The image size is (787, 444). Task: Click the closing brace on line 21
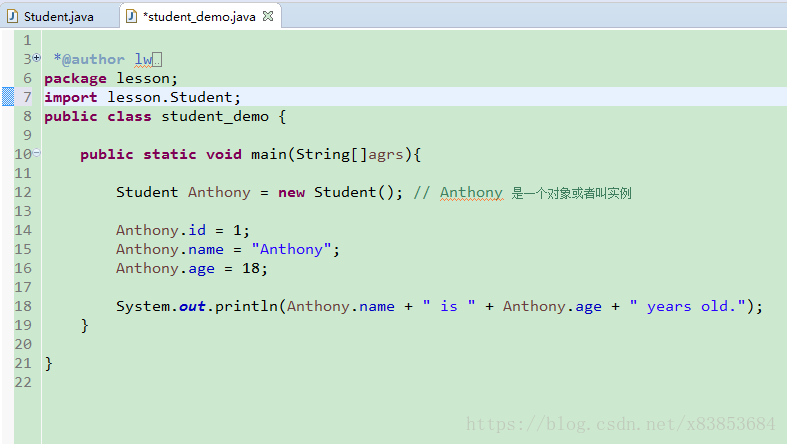click(x=48, y=363)
